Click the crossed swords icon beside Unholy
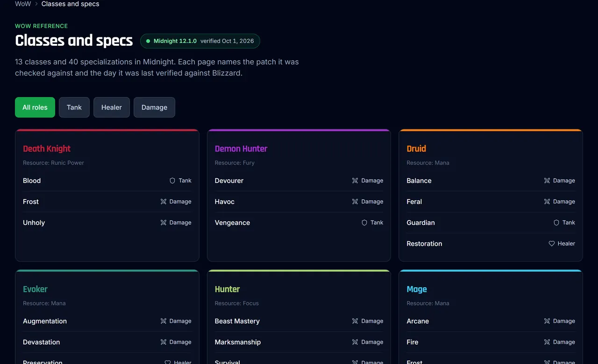Screen dimensions: 598x364 tap(164, 223)
